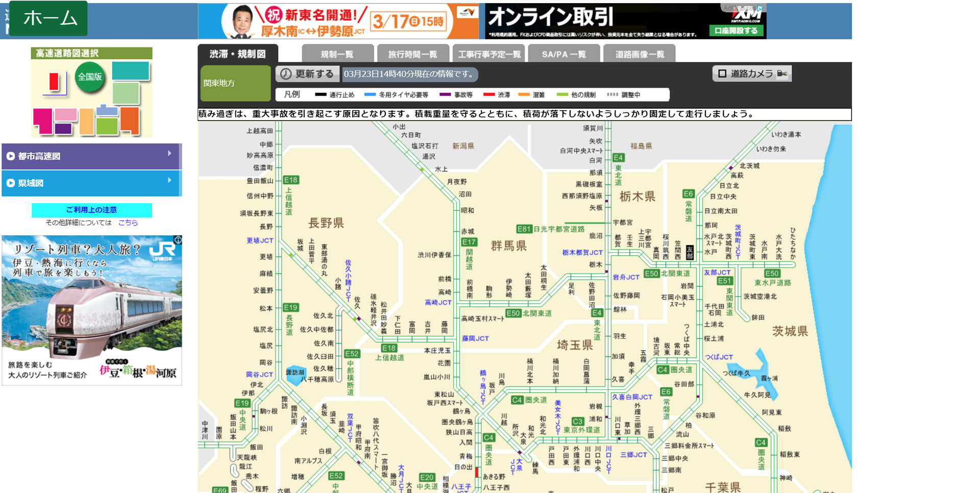Click 埼玉県 prefecture label
The image size is (980, 493).
tap(574, 346)
